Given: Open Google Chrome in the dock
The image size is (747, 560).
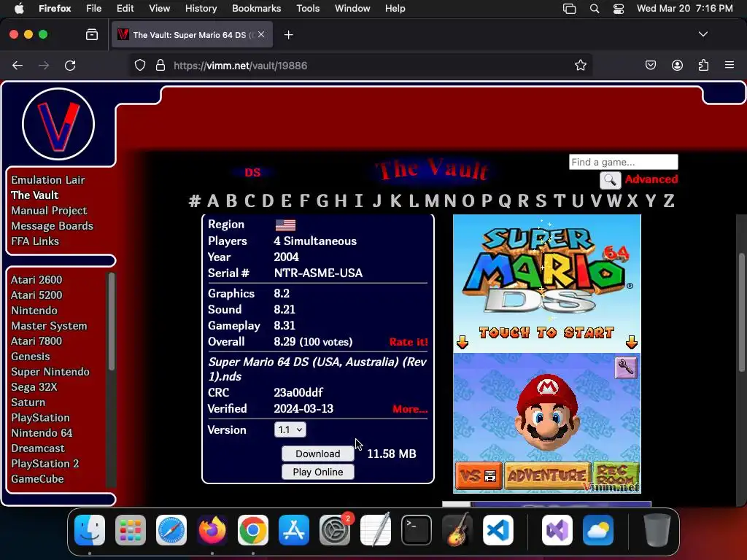Looking at the screenshot, I should pyautogui.click(x=253, y=530).
